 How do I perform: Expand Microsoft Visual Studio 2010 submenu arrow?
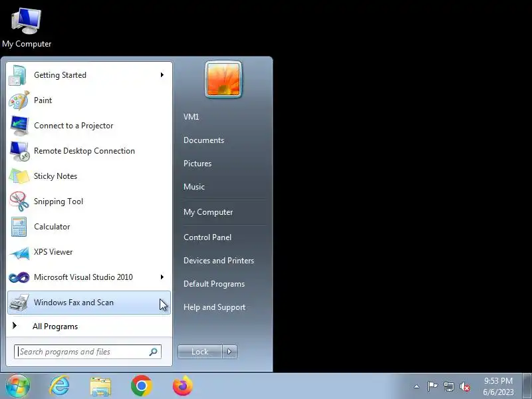click(x=162, y=277)
